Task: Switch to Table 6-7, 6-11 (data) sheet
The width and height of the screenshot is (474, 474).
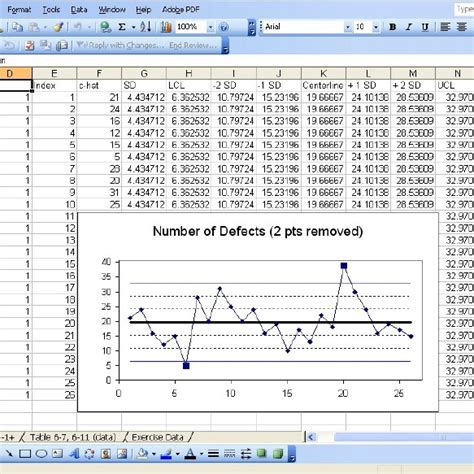Action: (x=73, y=437)
